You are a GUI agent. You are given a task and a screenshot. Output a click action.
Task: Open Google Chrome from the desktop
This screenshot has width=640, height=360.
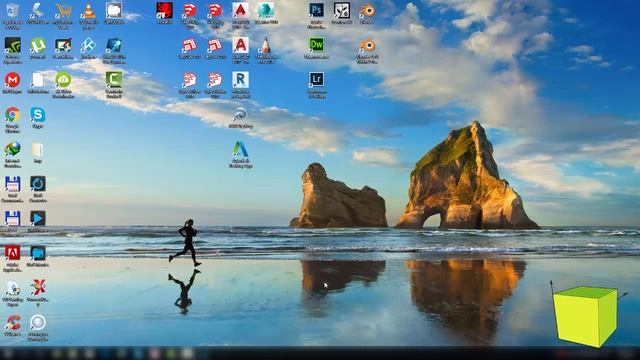(12, 115)
